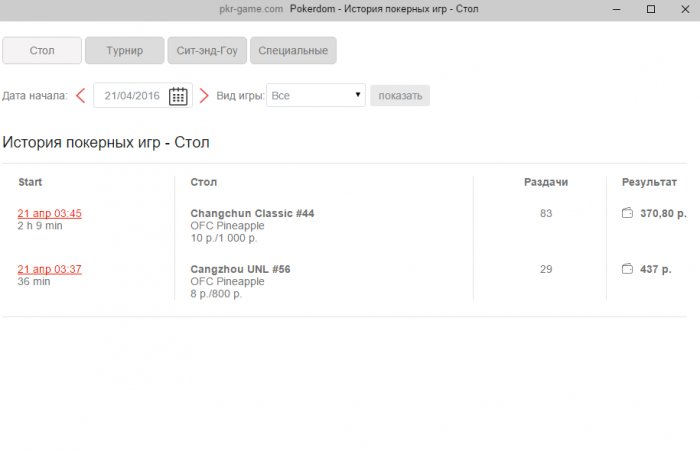Click OFC Pineapple under Changchun Classic #44

point(227,226)
